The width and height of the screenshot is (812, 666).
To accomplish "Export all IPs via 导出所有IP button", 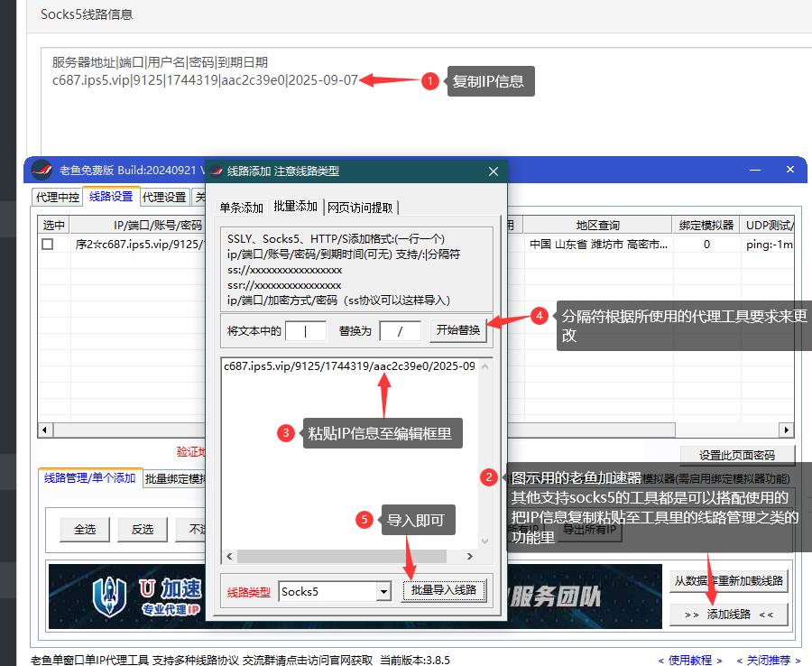I will 588,530.
